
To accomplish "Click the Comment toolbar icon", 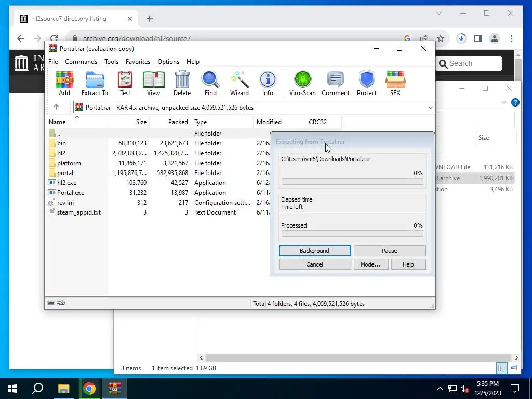I will [x=336, y=83].
